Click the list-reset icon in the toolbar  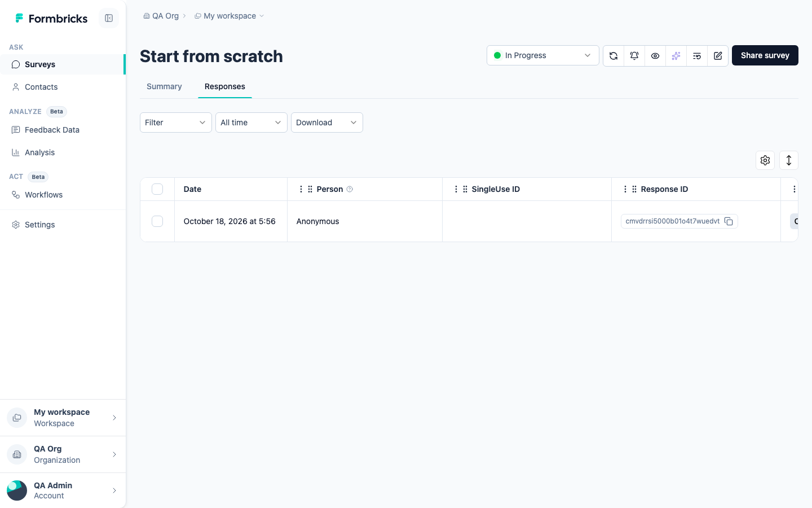point(697,55)
